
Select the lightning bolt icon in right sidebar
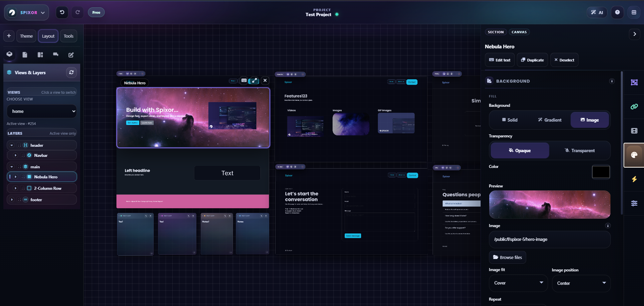coord(634,179)
